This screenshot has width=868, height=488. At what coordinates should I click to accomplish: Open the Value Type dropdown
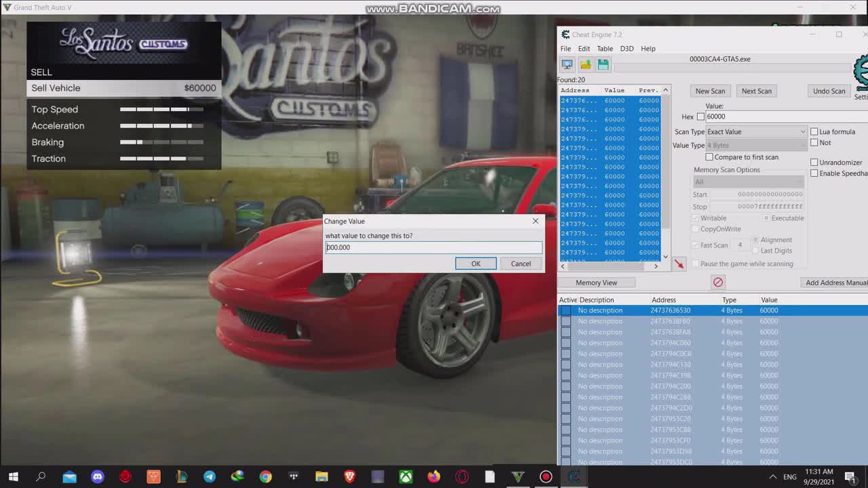point(756,145)
